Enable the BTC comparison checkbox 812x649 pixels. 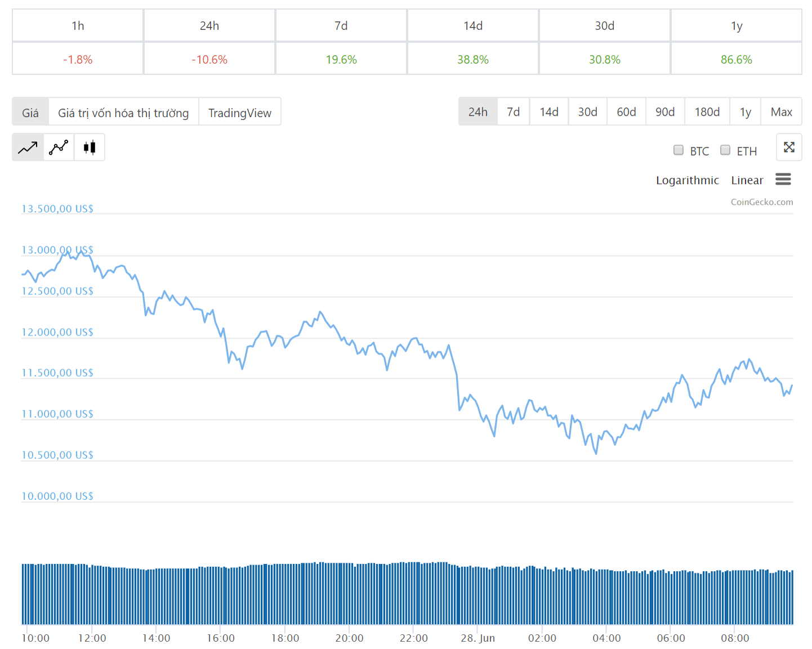[x=679, y=150]
